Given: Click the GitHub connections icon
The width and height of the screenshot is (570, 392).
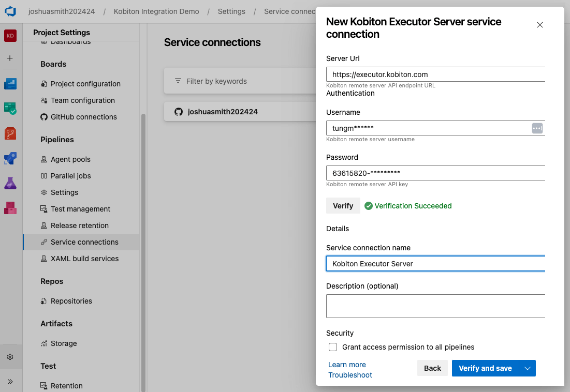Looking at the screenshot, I should (44, 117).
